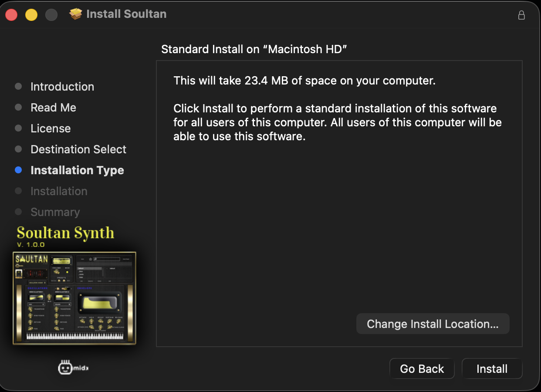541x392 pixels.
Task: Click the "Soultan Synth" yellow title
Action: point(65,233)
